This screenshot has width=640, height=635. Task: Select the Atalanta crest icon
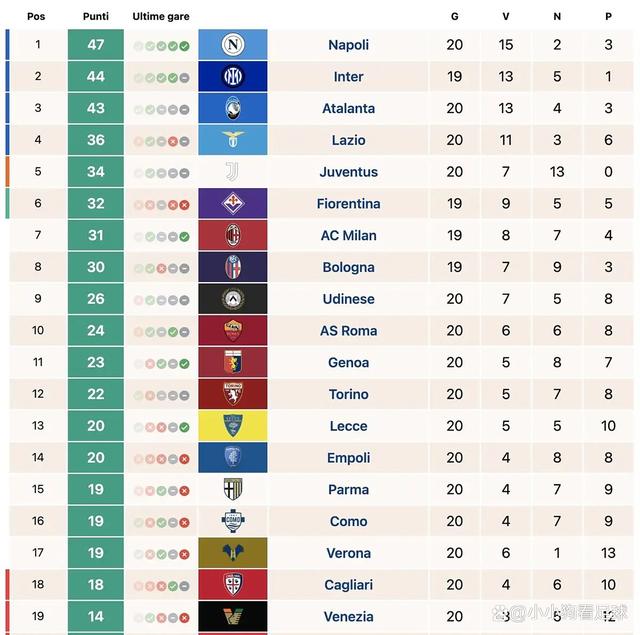click(233, 109)
